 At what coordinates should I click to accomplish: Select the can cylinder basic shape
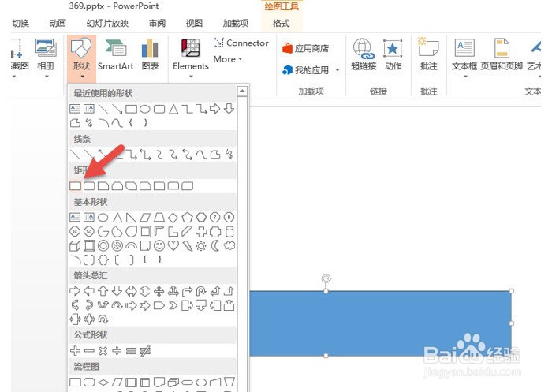tap(229, 231)
